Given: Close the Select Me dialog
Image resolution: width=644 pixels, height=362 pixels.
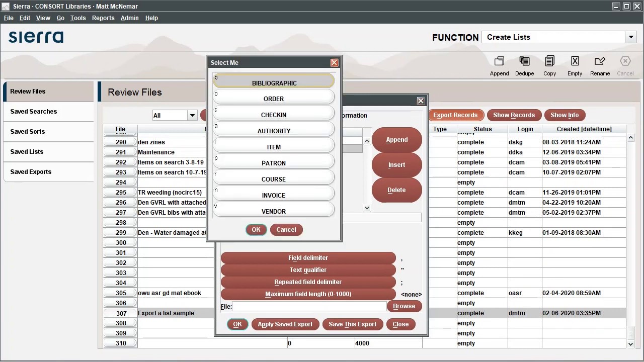Looking at the screenshot, I should tap(334, 63).
